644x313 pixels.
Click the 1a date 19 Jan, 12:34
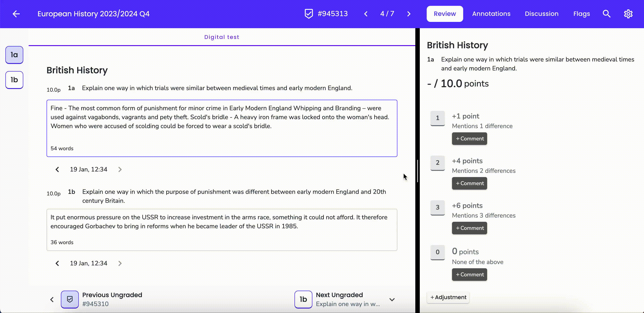pyautogui.click(x=89, y=170)
